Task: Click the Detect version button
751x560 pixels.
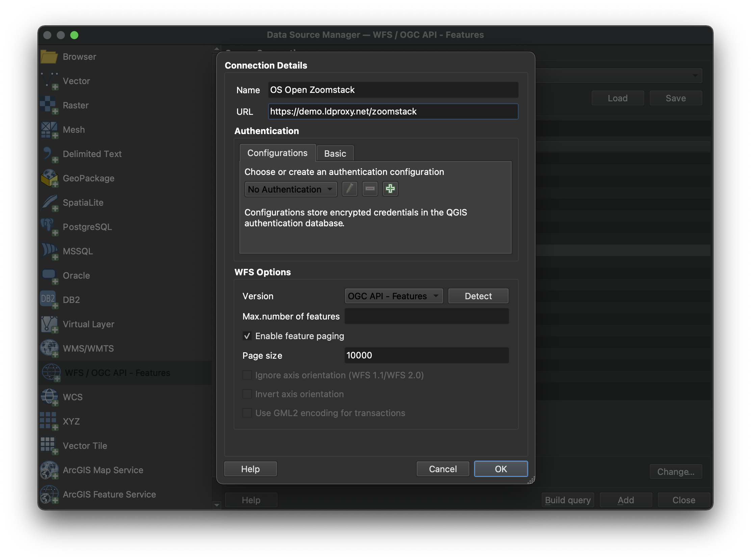Action: click(478, 297)
